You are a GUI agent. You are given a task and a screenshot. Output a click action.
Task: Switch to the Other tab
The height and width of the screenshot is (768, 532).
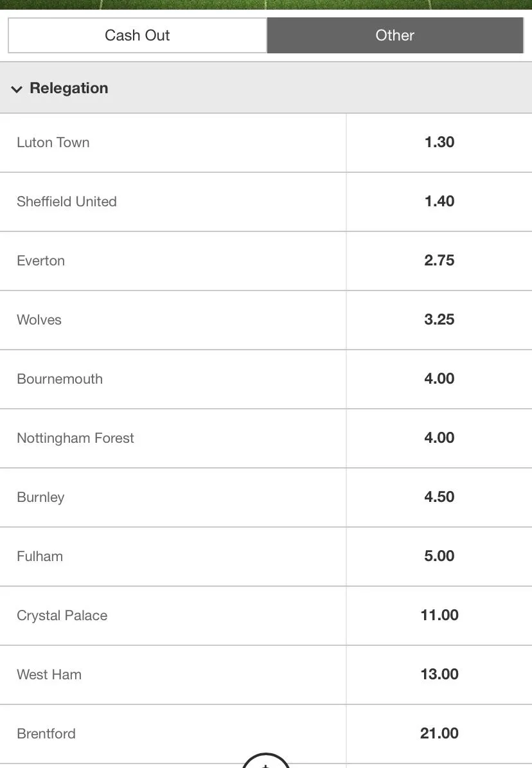click(395, 35)
